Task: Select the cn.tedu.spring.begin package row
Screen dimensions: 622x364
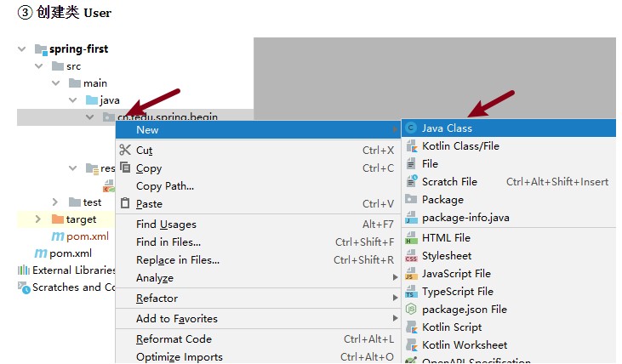Action: pyautogui.click(x=135, y=117)
